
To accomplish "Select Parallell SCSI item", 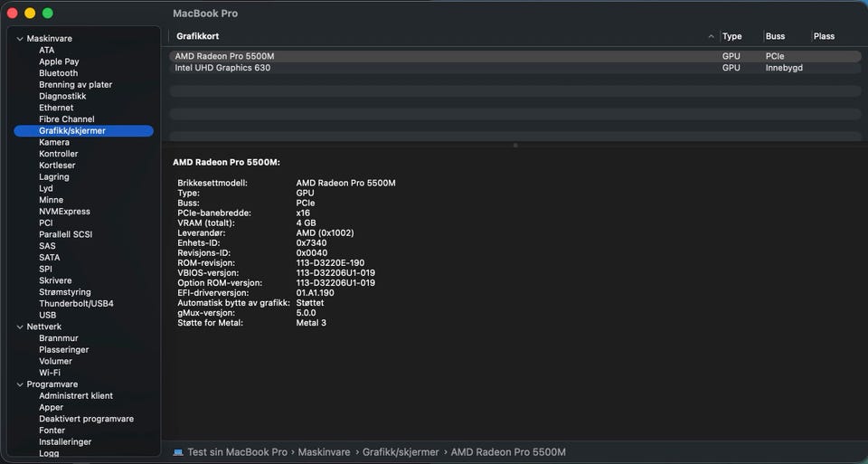I will coord(65,234).
